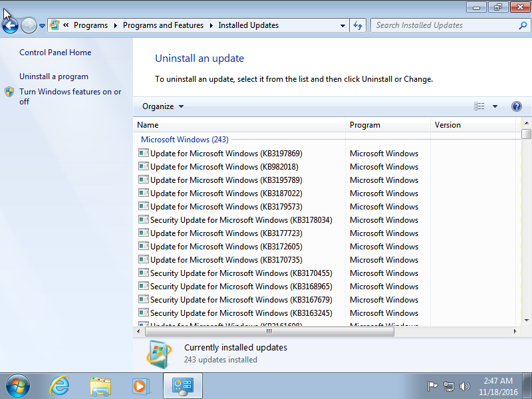Click the vertical scrollbar down arrow
This screenshot has height=399, width=532.
tap(527, 320)
